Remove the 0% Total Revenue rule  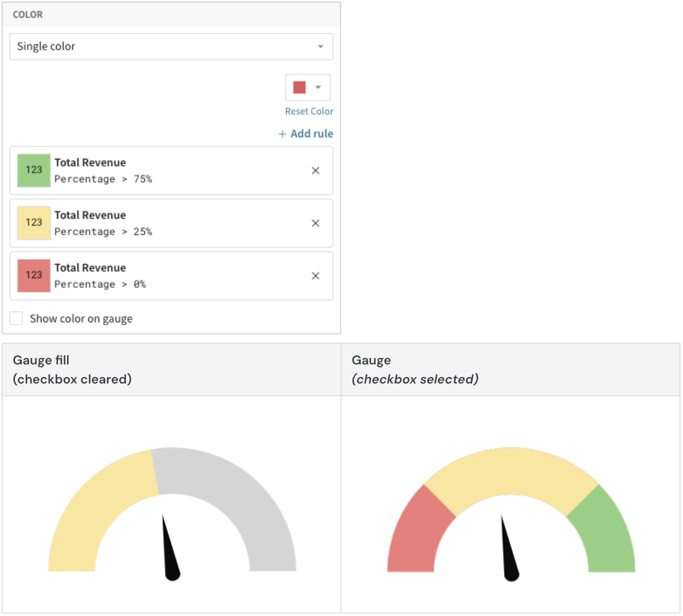tap(315, 276)
